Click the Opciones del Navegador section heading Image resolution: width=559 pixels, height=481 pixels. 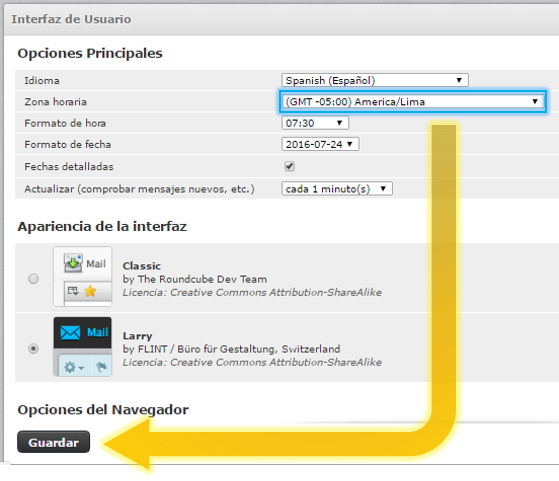point(103,409)
